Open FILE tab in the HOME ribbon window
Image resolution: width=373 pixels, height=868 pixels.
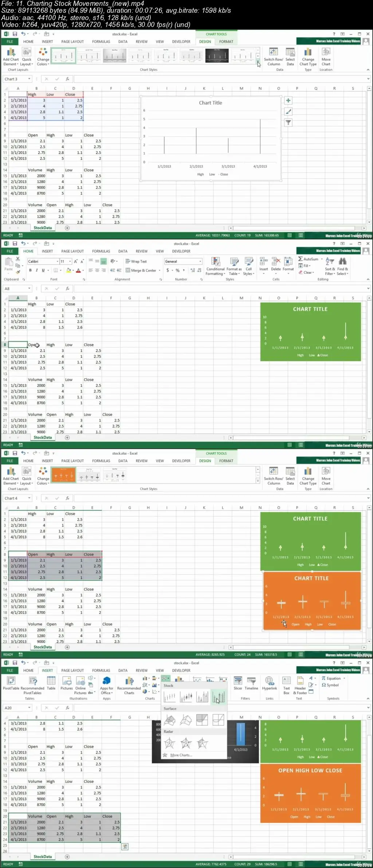click(x=10, y=251)
